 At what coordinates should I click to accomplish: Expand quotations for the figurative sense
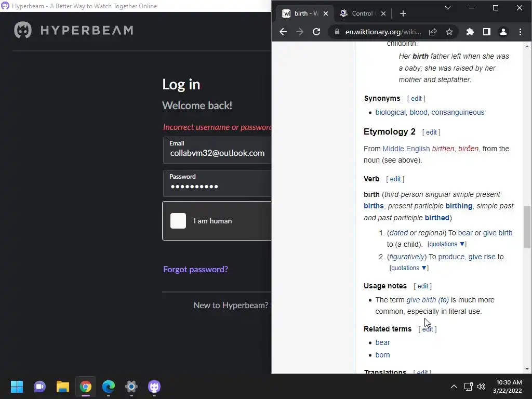(x=408, y=268)
